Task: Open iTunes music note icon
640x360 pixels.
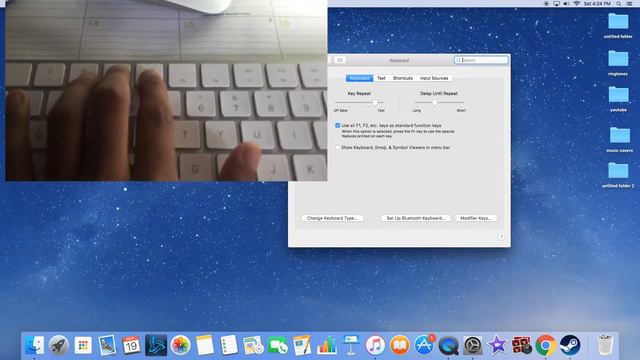Action: point(375,345)
